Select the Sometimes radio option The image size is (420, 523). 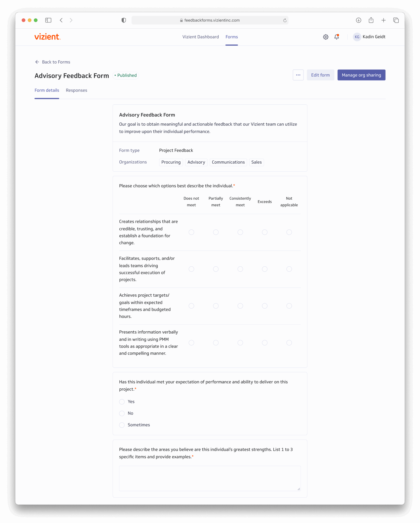(122, 425)
